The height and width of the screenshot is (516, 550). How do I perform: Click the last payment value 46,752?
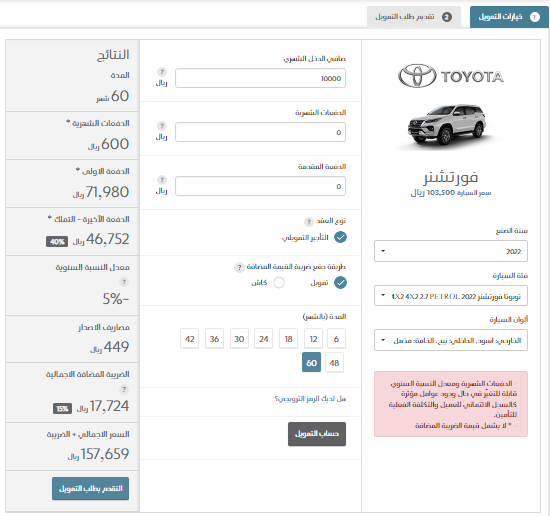tap(101, 240)
